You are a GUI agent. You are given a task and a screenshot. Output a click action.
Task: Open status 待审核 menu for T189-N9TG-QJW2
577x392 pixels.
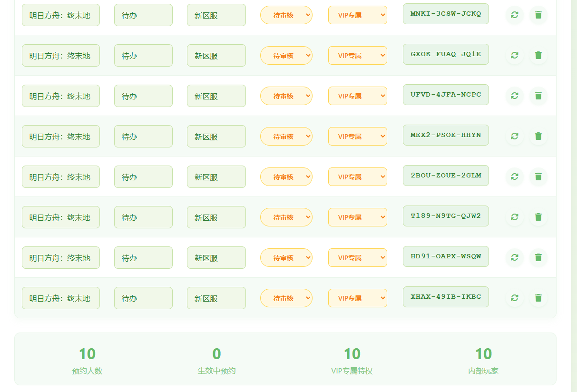286,217
